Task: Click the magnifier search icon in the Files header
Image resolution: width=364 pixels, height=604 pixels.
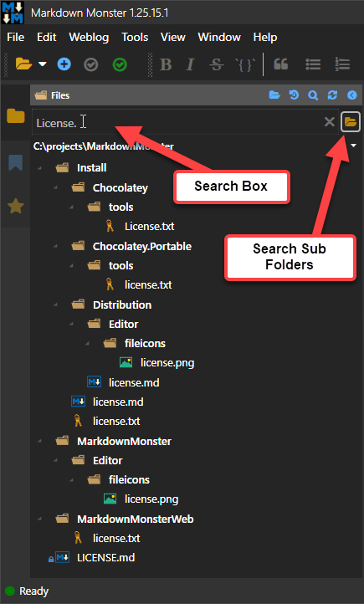Action: pos(313,95)
